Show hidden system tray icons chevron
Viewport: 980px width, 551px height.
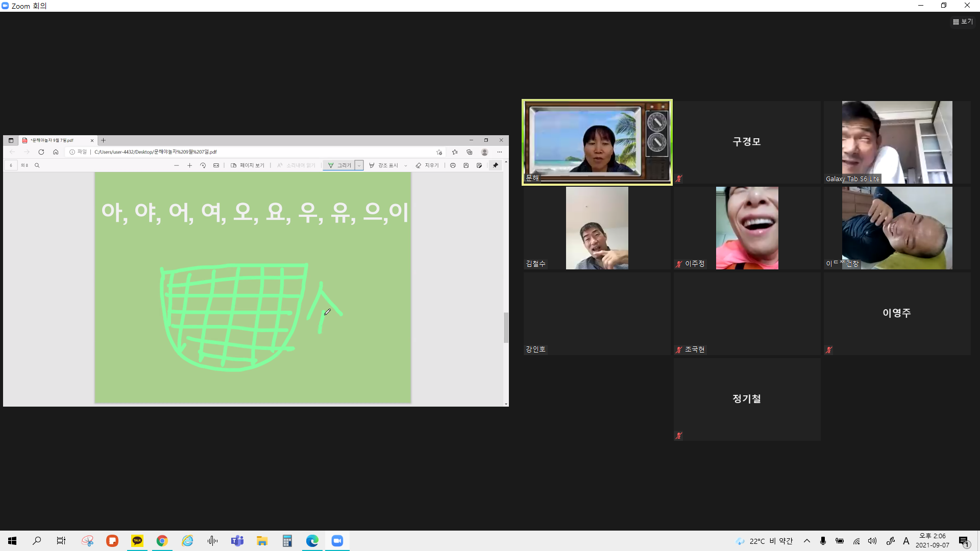806,541
